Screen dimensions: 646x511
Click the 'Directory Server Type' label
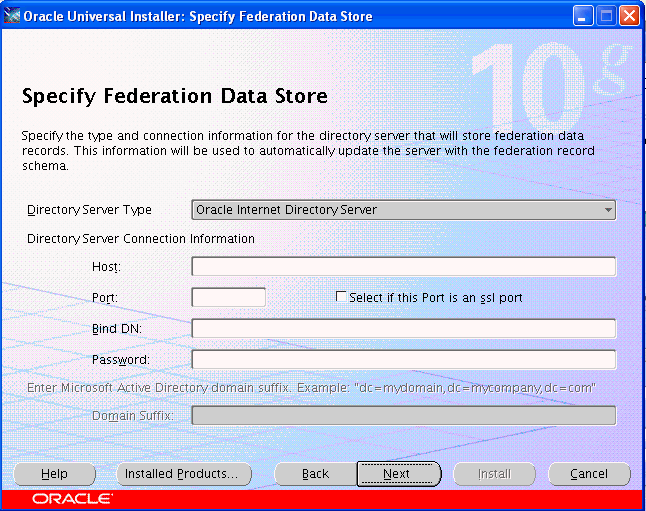(89, 210)
